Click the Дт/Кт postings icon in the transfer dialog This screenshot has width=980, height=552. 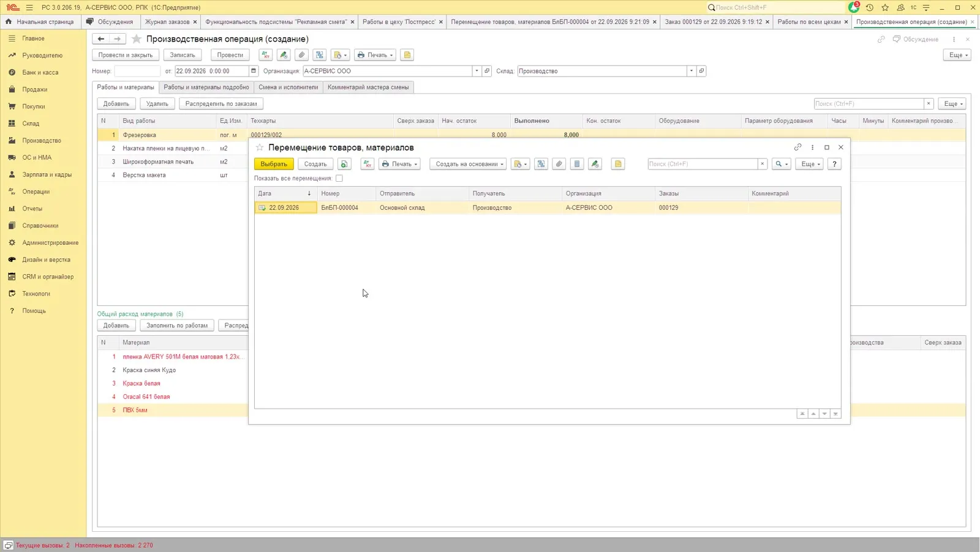coord(367,164)
